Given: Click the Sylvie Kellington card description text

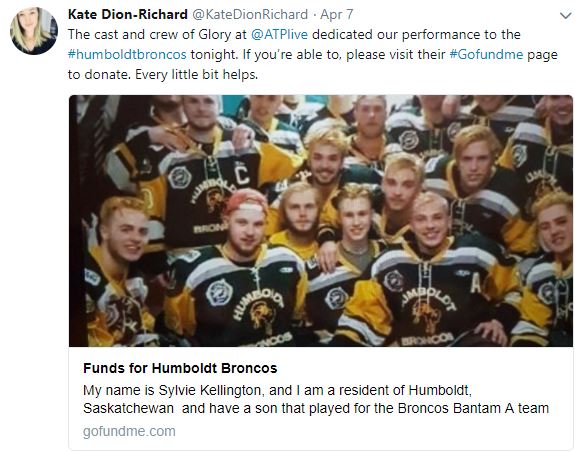Looking at the screenshot, I should coord(316,399).
